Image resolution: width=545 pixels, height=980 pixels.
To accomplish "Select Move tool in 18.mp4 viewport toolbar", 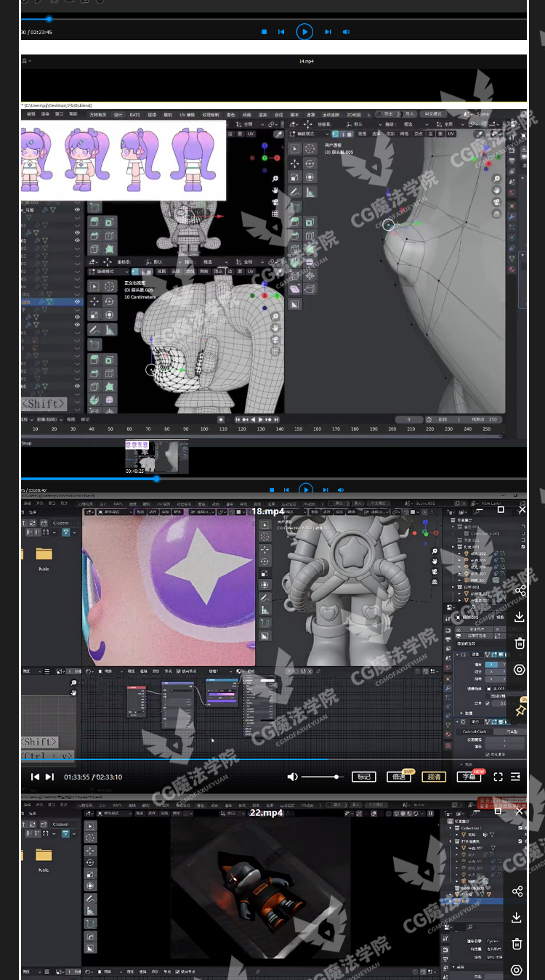I will point(265,548).
